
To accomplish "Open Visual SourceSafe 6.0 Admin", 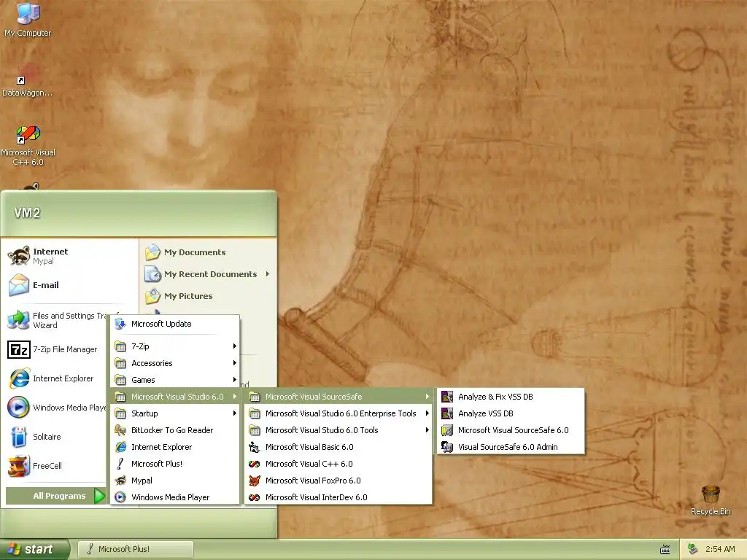I will click(510, 447).
